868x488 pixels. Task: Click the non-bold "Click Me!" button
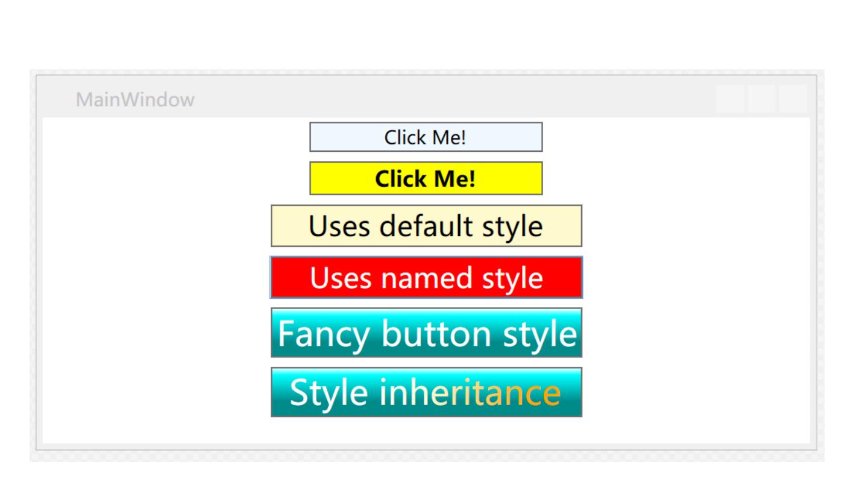pyautogui.click(x=426, y=137)
